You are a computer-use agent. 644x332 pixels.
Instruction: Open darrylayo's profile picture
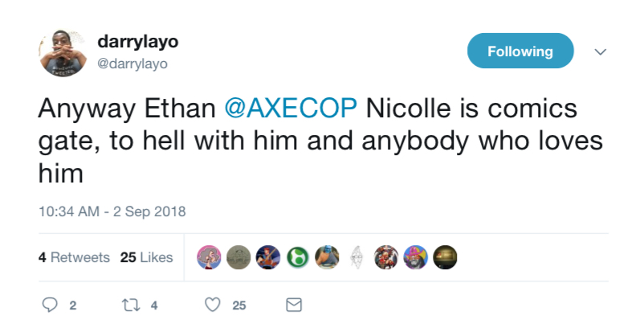[x=63, y=53]
